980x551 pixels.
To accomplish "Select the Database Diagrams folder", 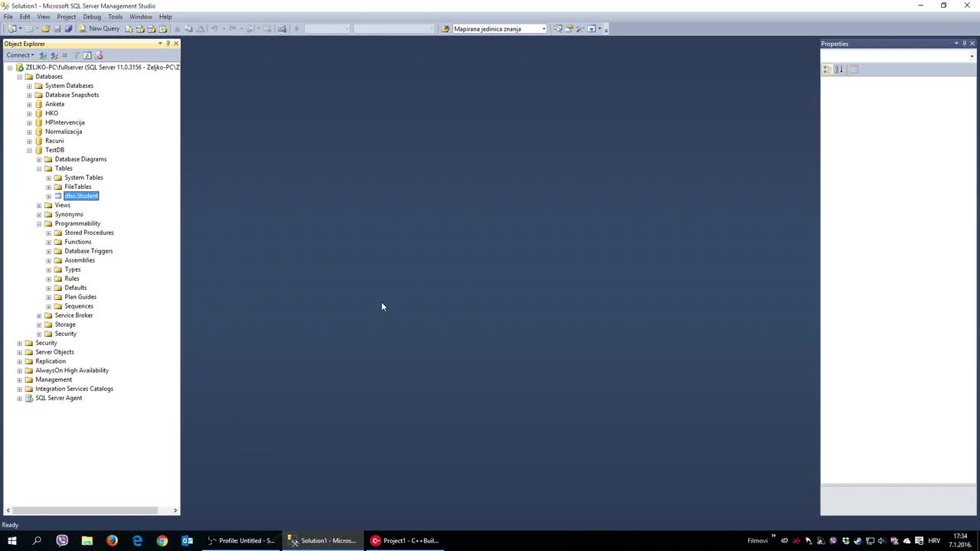I will (80, 159).
